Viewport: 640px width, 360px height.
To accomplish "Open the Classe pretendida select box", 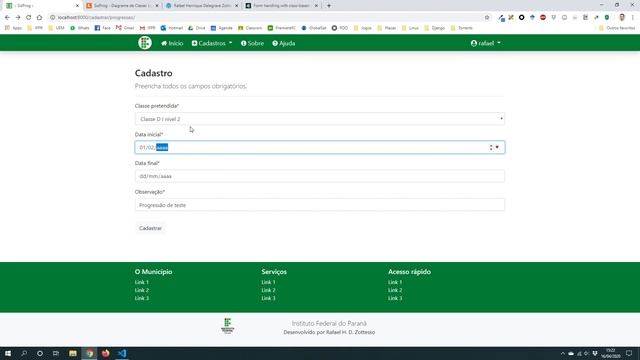I will (x=320, y=119).
